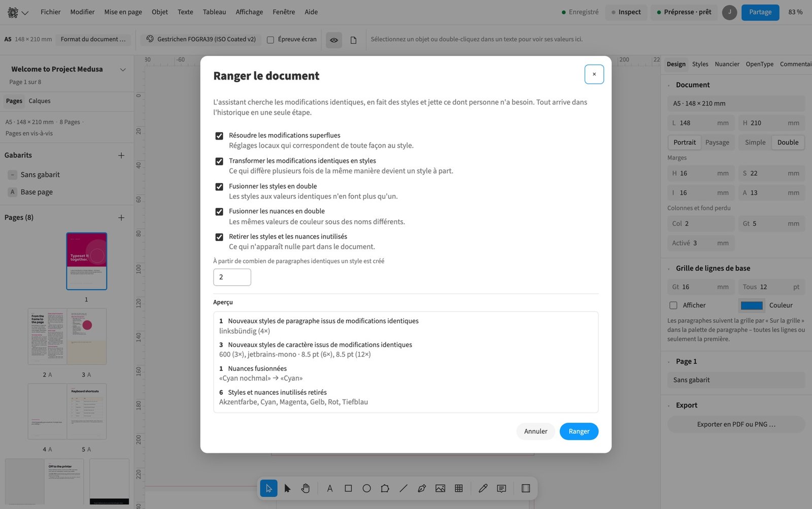The image size is (812, 509).
Task: Collapse the Page 1 section
Action: coord(669,362)
